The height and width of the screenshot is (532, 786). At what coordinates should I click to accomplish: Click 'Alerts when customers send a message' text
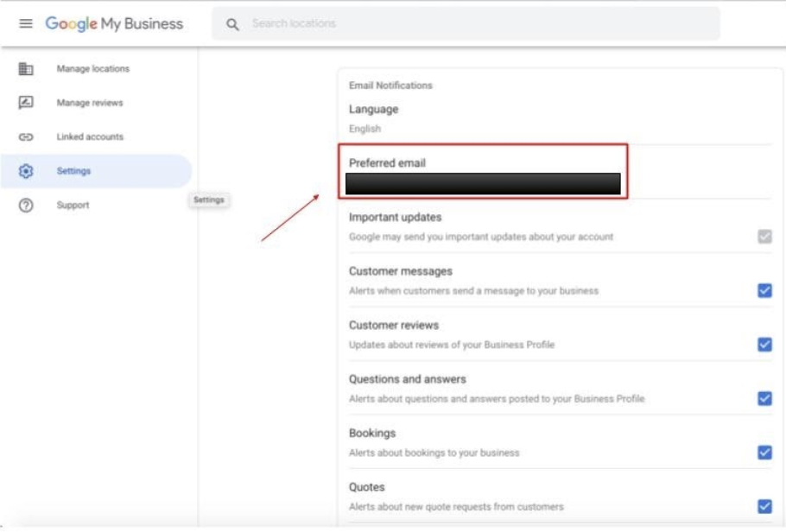473,291
